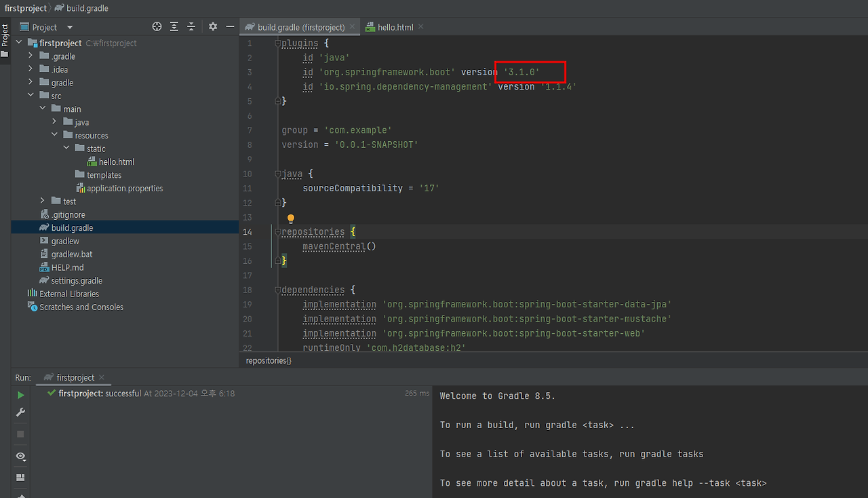Viewport: 868px width, 498px height.
Task: Fold the repositories block at line 14
Action: pos(277,232)
